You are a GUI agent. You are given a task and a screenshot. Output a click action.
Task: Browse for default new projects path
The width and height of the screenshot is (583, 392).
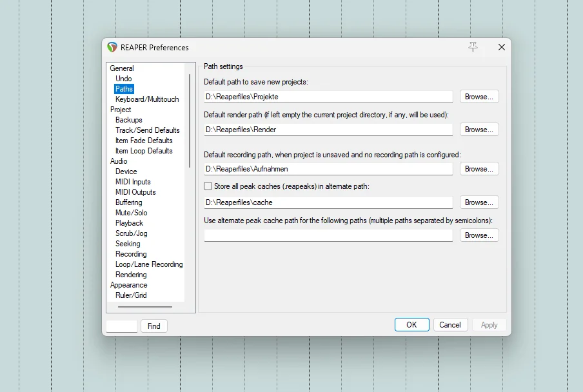(479, 97)
